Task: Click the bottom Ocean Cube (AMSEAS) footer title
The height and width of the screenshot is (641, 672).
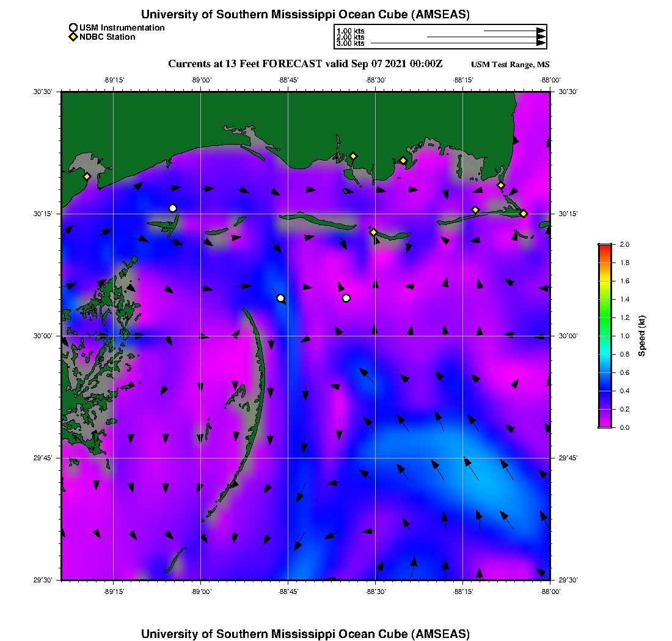Action: [x=305, y=634]
